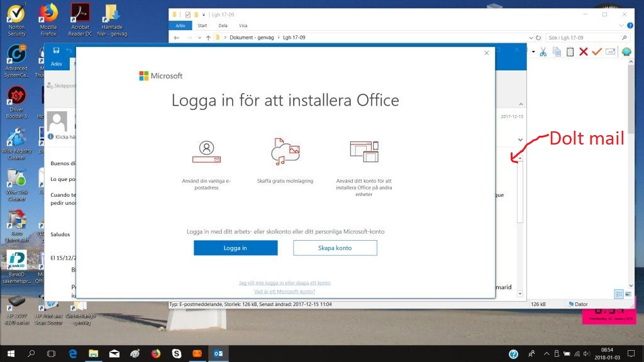Click the teal shell icon in toolbar
The image size is (644, 362).
(626, 52)
